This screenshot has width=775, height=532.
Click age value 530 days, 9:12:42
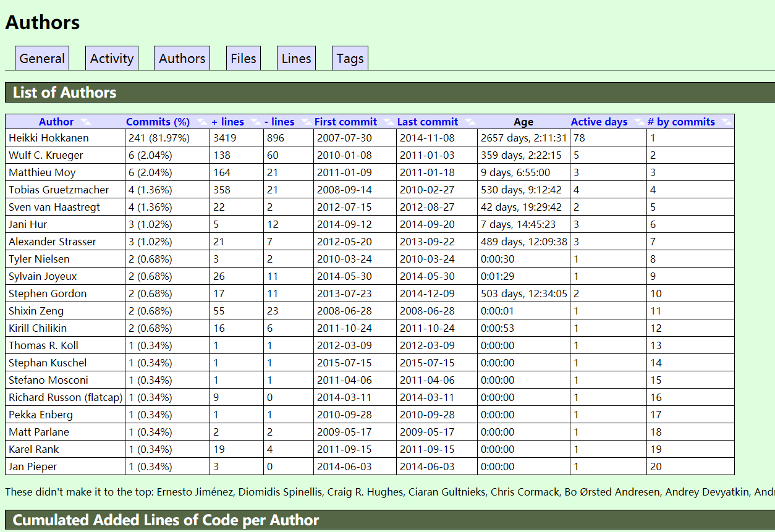coord(521,190)
